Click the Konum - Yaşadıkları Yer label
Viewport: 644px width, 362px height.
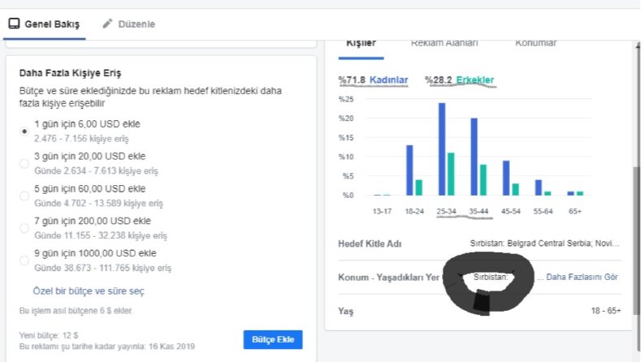[388, 278]
